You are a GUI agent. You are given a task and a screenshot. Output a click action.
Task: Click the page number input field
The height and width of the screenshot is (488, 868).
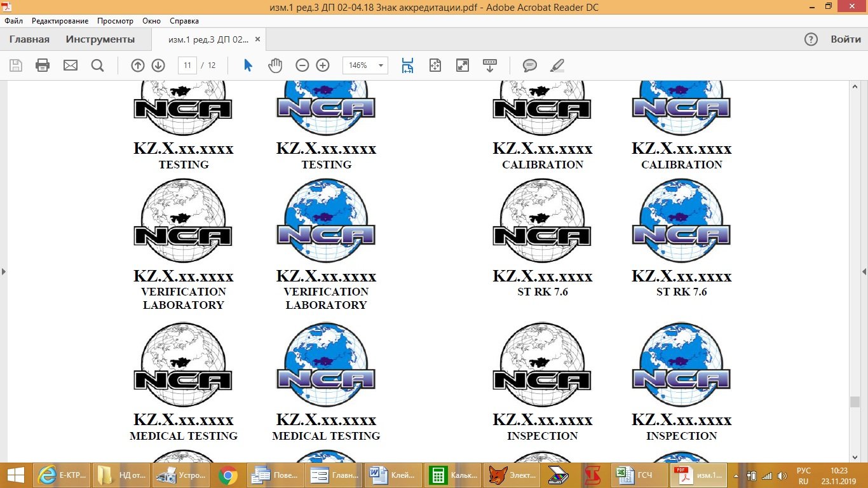point(187,65)
